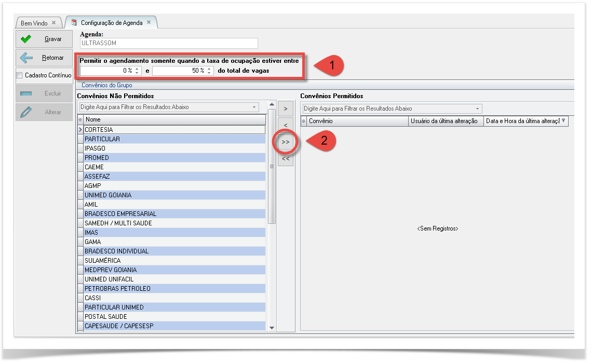Click the single > move-right arrow button

[x=286, y=109]
